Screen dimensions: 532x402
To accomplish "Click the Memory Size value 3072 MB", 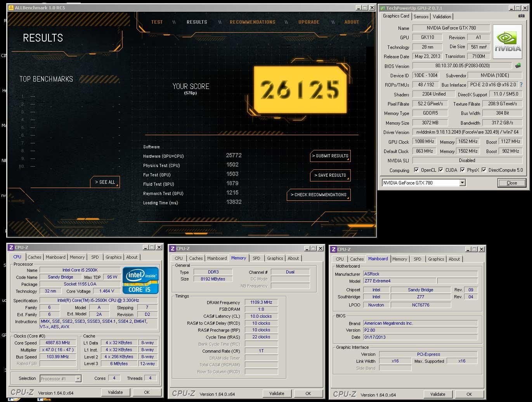I will pos(430,123).
